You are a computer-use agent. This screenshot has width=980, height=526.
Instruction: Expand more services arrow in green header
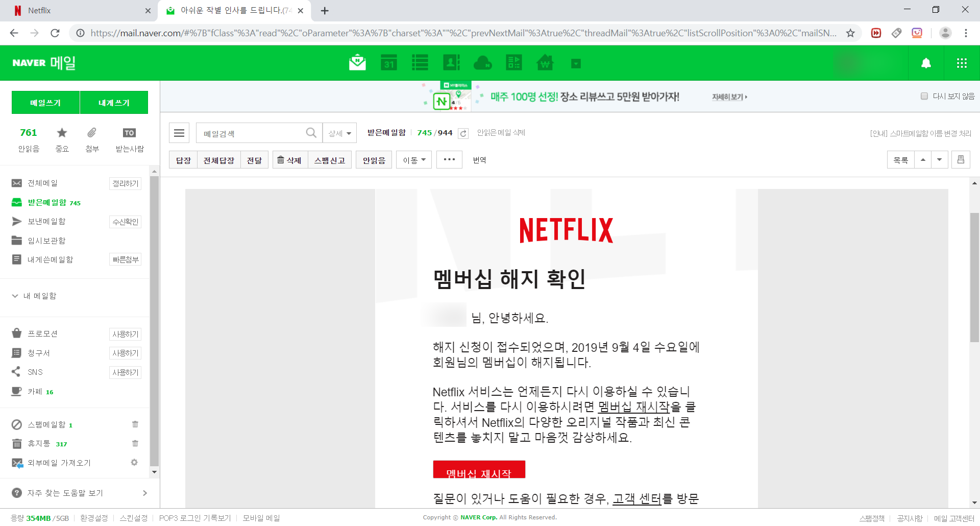point(576,63)
